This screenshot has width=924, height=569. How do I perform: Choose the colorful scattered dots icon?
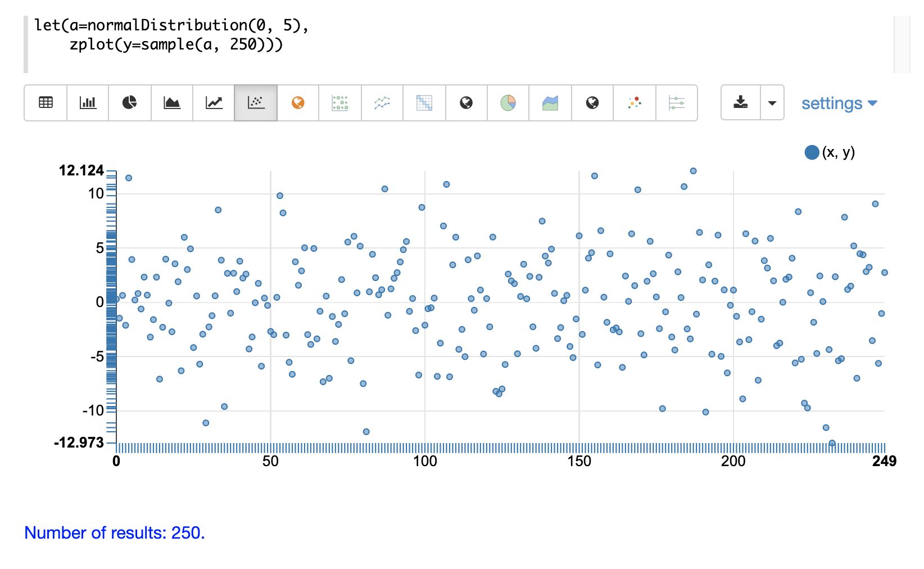pos(635,103)
